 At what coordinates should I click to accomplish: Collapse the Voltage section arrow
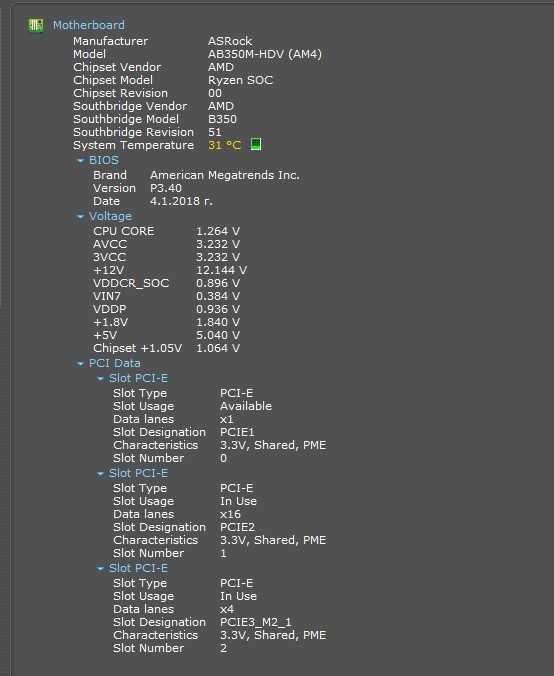click(x=80, y=217)
